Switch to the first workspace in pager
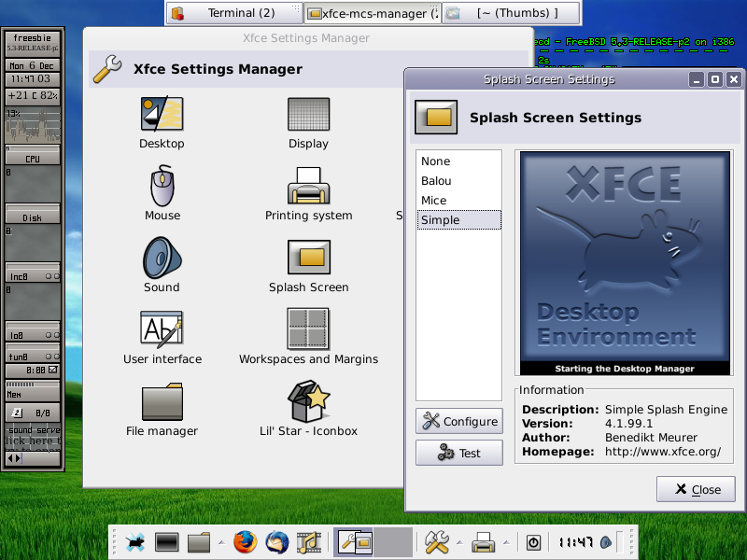747x560 pixels. 353,542
